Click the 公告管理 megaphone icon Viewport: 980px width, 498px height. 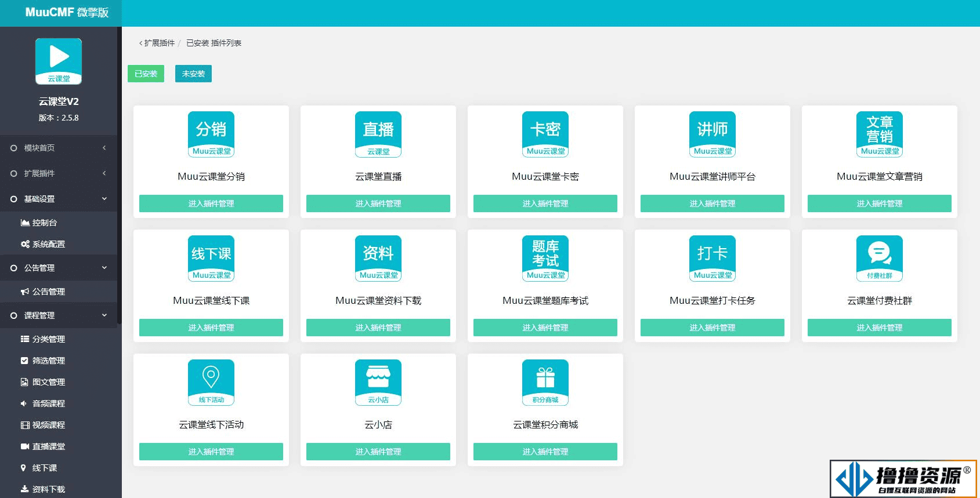coord(25,292)
